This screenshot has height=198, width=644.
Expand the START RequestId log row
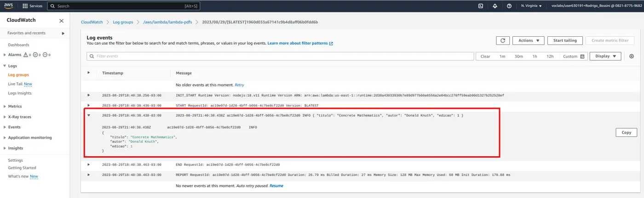click(89, 105)
